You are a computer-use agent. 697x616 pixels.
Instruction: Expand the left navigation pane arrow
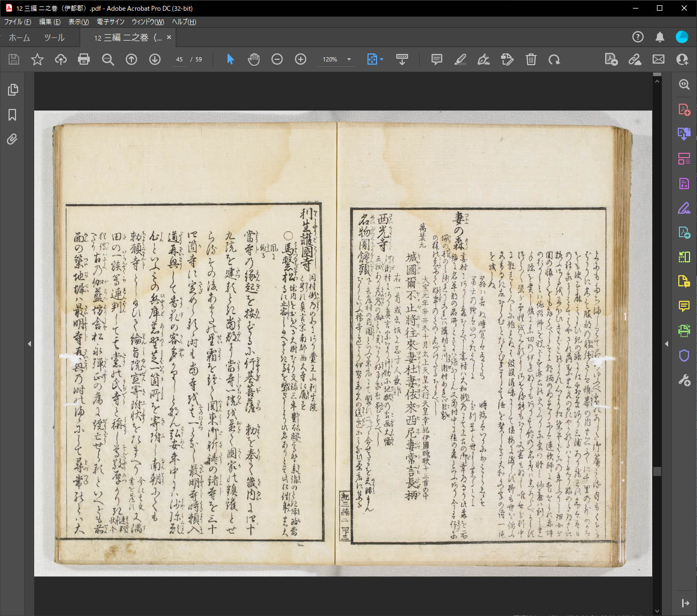click(x=29, y=344)
